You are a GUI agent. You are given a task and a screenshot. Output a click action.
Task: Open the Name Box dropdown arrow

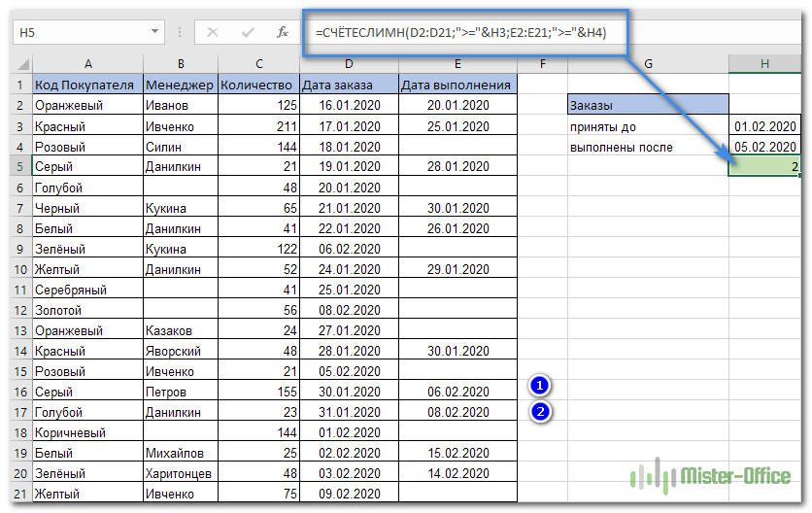pyautogui.click(x=155, y=32)
